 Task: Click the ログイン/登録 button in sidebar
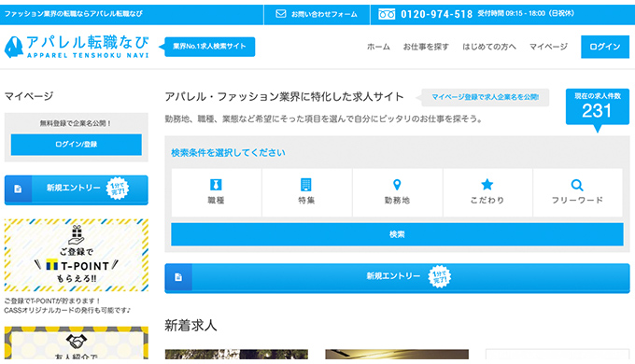[77, 145]
